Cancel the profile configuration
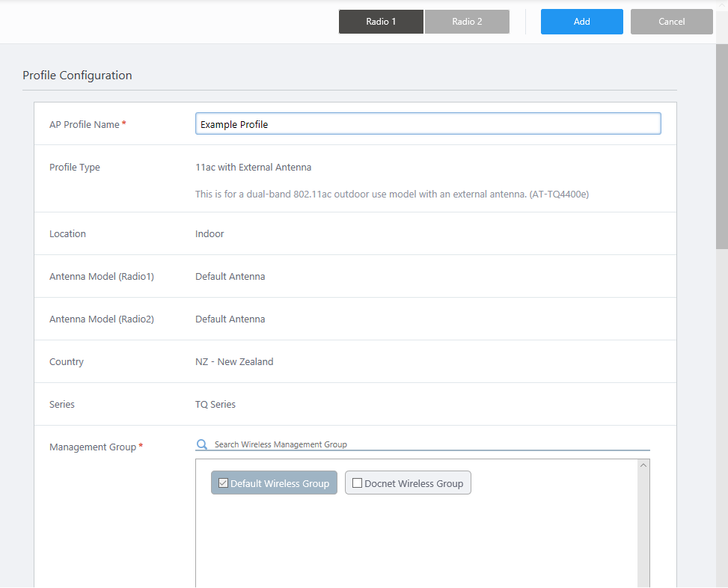This screenshot has height=588, width=728. pos(671,22)
